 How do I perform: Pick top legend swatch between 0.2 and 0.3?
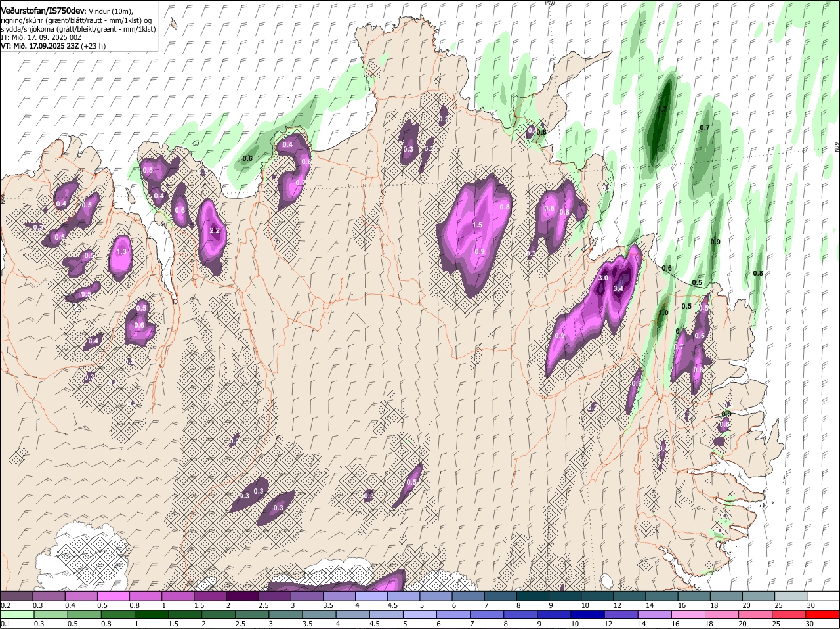[x=16, y=596]
